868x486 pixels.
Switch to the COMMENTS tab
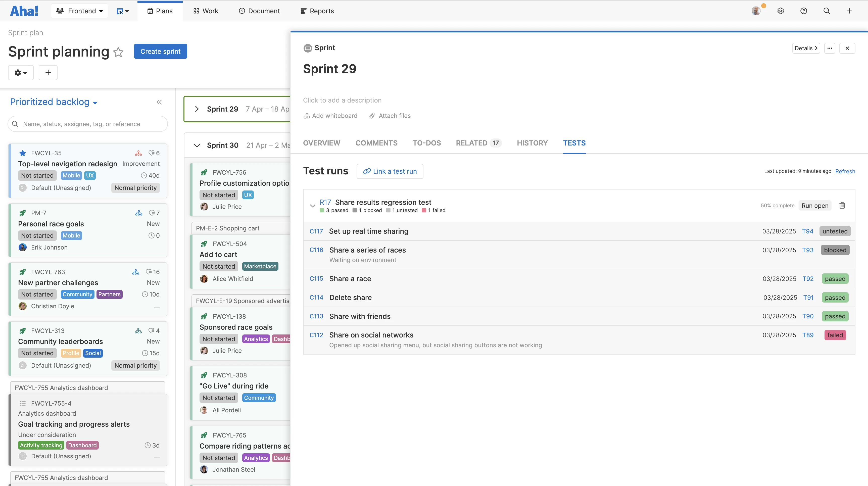(376, 143)
